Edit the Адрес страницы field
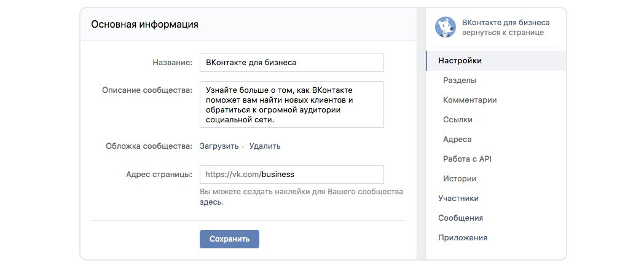The height and width of the screenshot is (268, 644). point(291,175)
